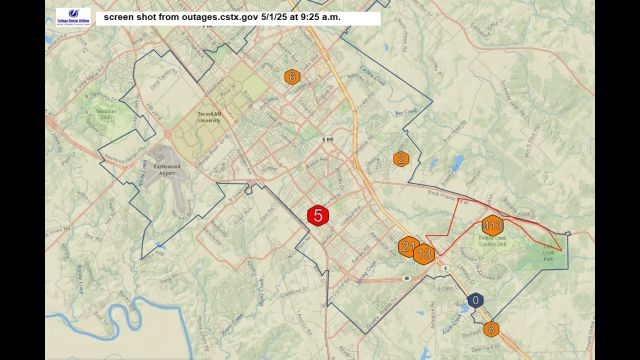
Task: Click the College Station Utilities logo
Action: click(x=73, y=17)
